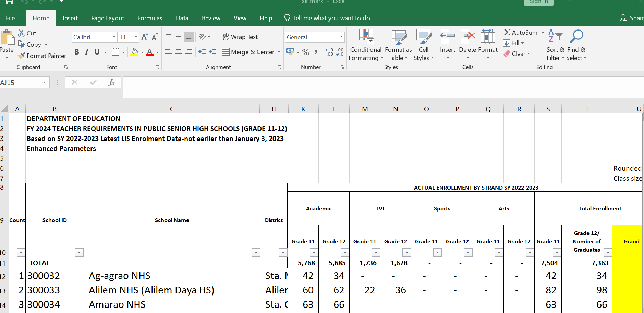Open School ID column filter arrow

(x=79, y=253)
